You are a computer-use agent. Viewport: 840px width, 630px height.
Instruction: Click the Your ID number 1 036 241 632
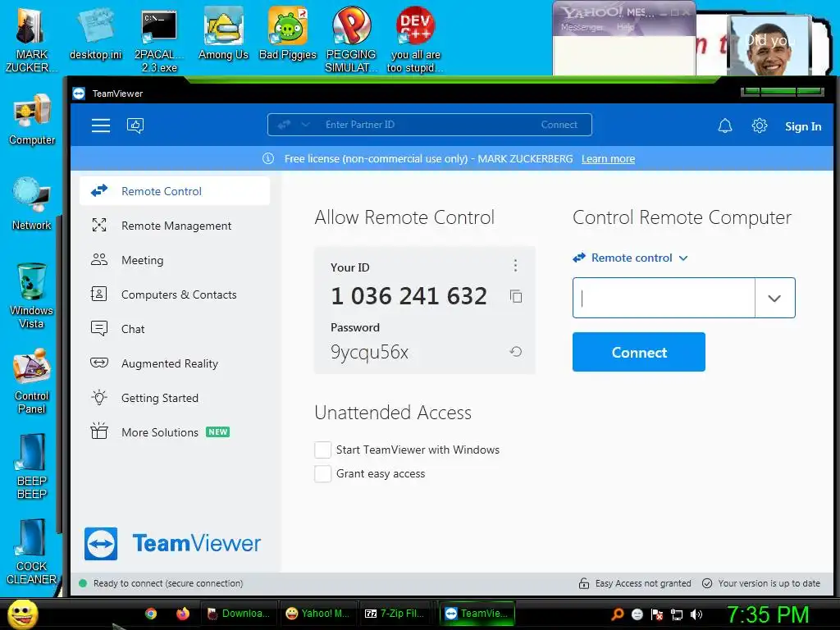pyautogui.click(x=409, y=296)
